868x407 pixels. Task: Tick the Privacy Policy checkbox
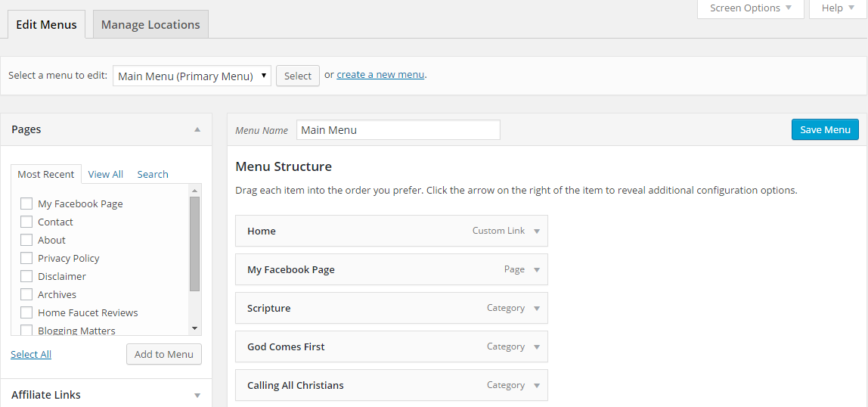point(26,258)
